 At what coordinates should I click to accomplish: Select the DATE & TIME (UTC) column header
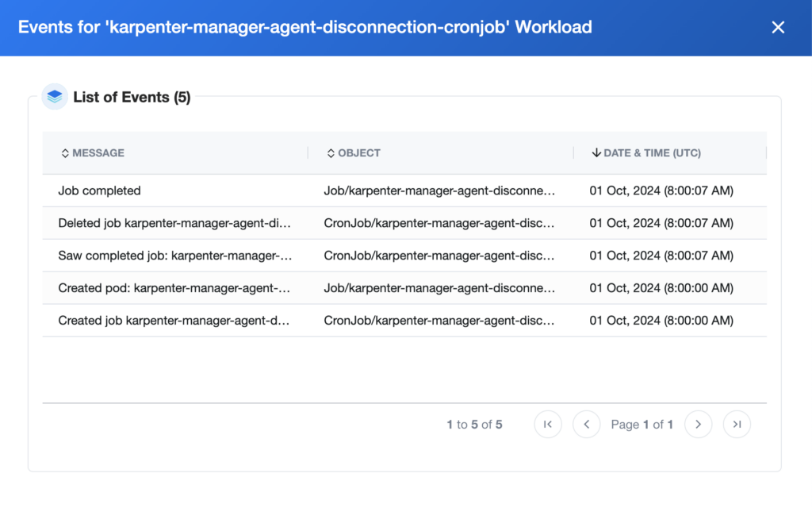(x=650, y=152)
